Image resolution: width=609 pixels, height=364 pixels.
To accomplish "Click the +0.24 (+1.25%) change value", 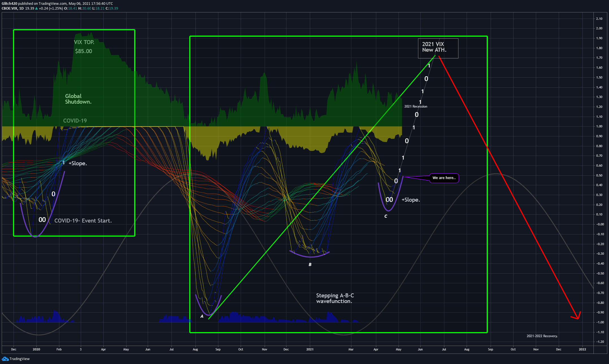I will click(x=51, y=8).
